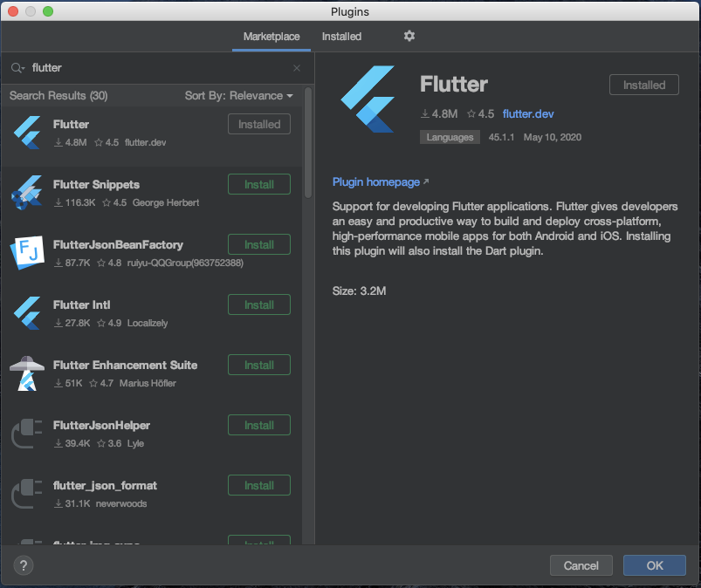The image size is (701, 588).
Task: Click the May 10, 2020 release date
Action: 553,137
